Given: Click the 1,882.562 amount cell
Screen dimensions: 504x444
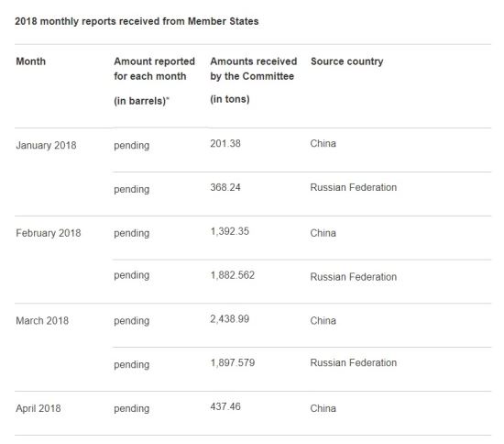Looking at the screenshot, I should coord(233,275).
